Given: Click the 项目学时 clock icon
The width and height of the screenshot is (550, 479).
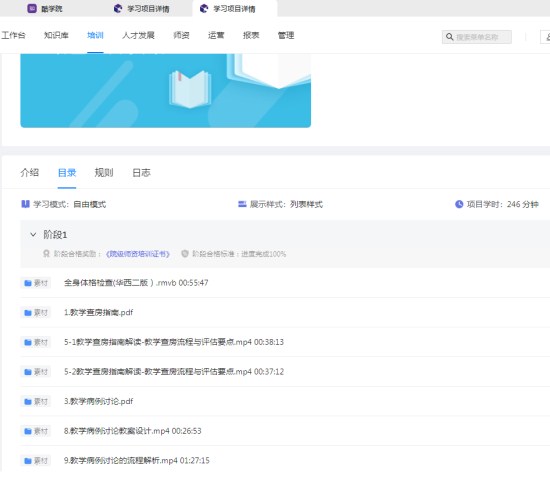Looking at the screenshot, I should 459,204.
